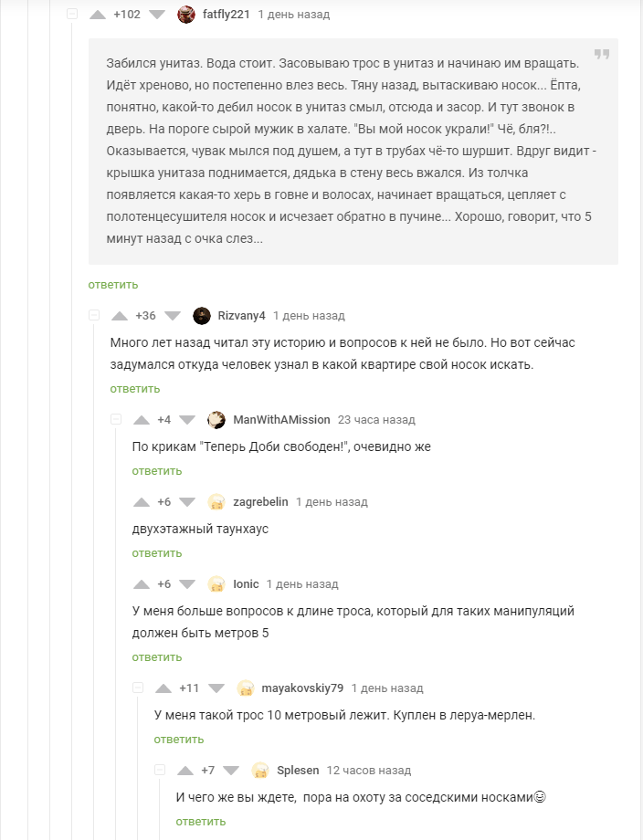This screenshot has width=643, height=840.
Task: Open ManWithAMission's profile link
Action: 281,420
